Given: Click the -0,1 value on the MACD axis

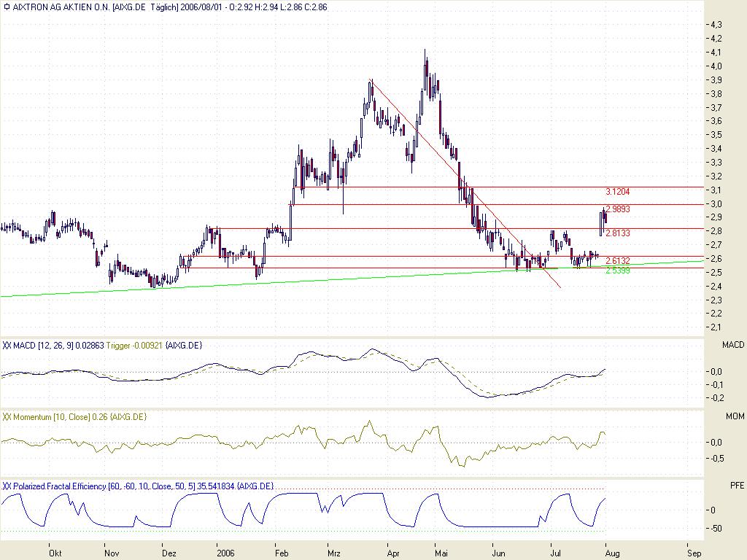Looking at the screenshot, I should tap(717, 384).
